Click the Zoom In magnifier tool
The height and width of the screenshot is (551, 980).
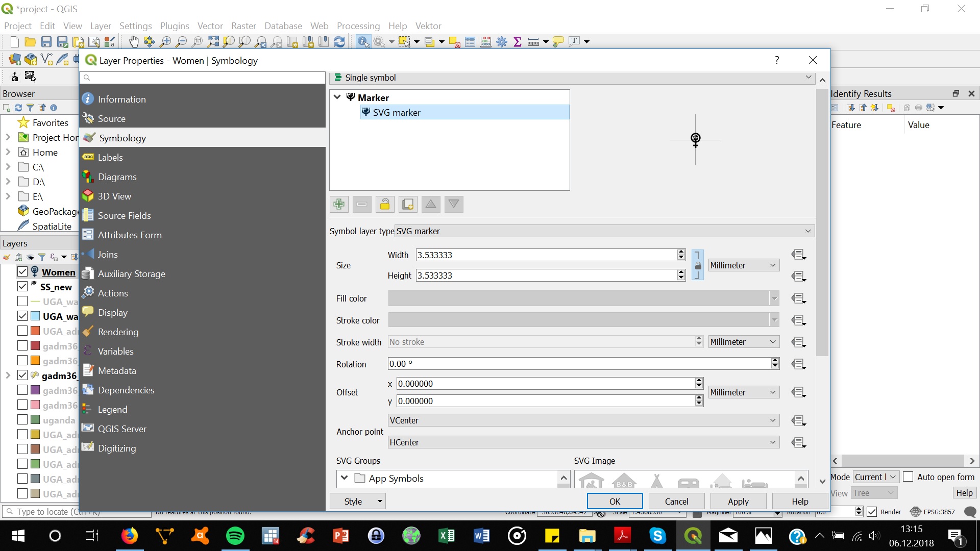point(165,42)
